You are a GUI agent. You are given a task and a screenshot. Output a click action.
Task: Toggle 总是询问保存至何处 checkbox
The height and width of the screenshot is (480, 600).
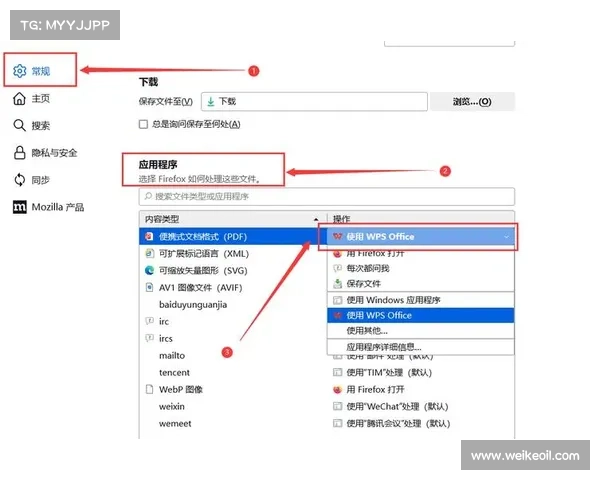pos(143,124)
